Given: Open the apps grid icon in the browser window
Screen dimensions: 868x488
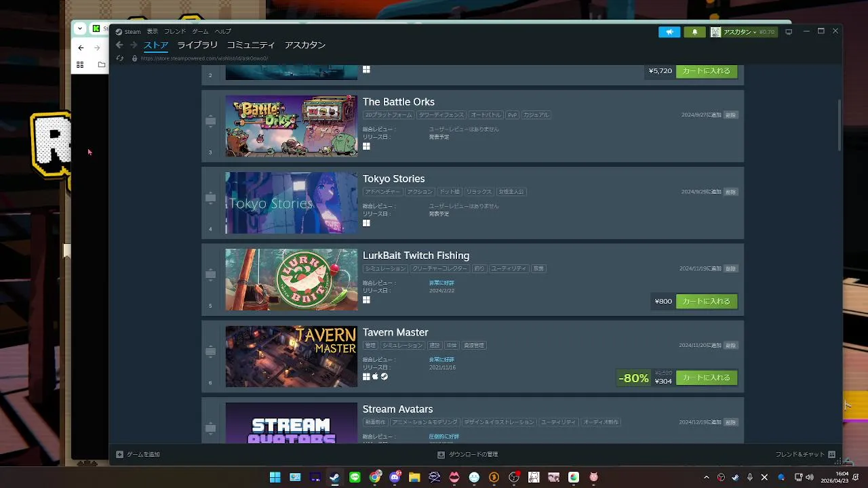Looking at the screenshot, I should [80, 64].
